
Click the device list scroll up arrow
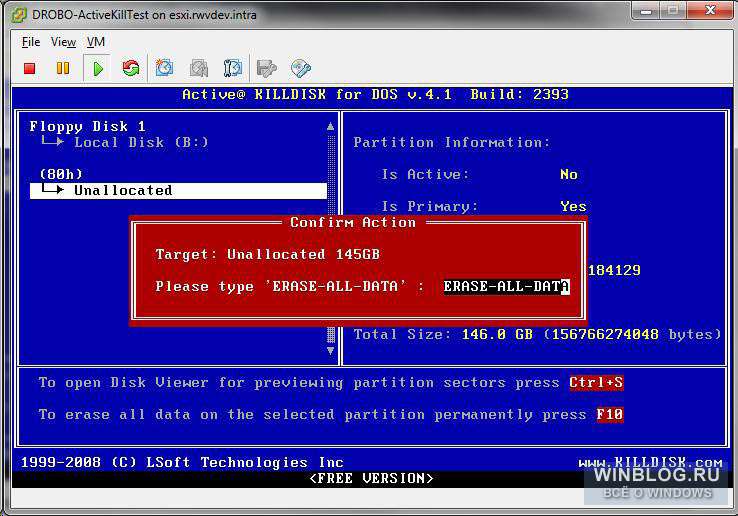tap(330, 126)
